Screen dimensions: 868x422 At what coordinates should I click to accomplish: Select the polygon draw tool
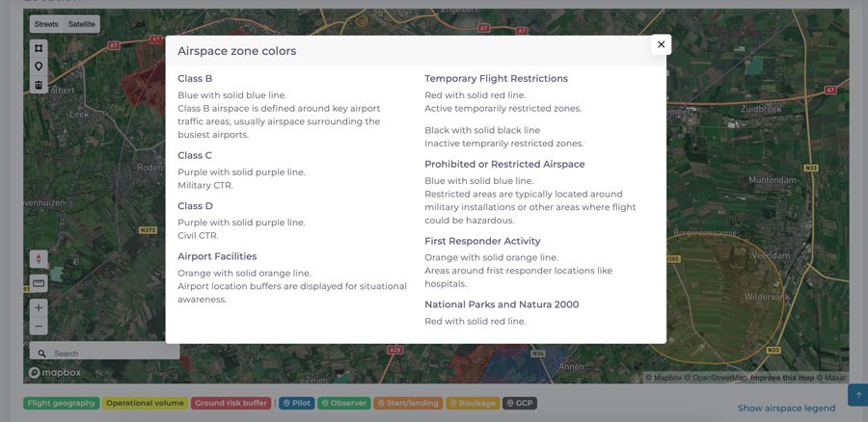click(x=39, y=48)
